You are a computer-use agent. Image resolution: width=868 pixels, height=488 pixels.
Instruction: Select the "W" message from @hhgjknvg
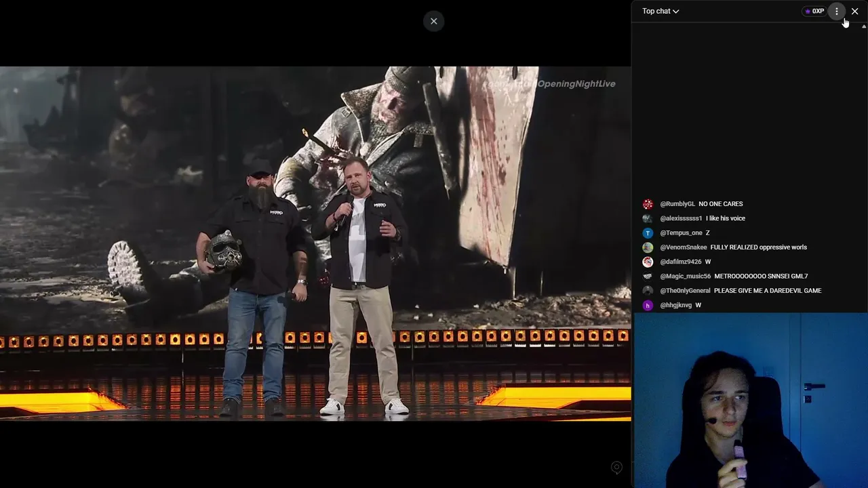(x=698, y=305)
